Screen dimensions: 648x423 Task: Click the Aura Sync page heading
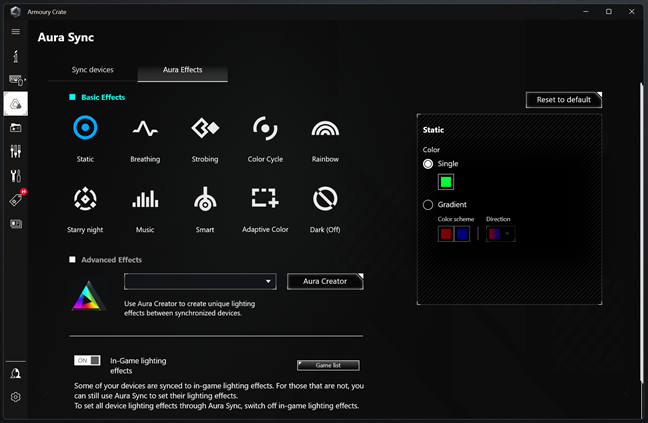coord(66,38)
